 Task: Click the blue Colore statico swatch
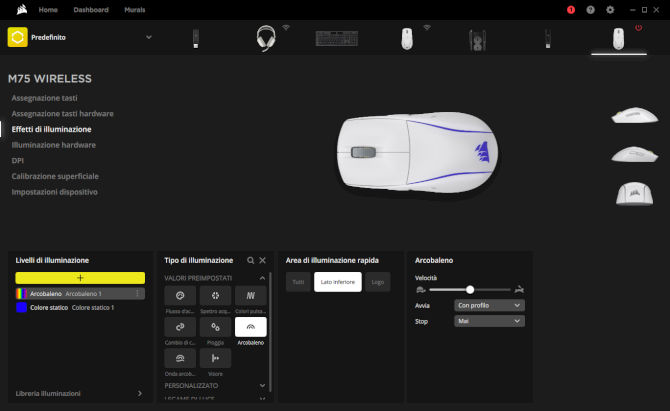tap(21, 307)
